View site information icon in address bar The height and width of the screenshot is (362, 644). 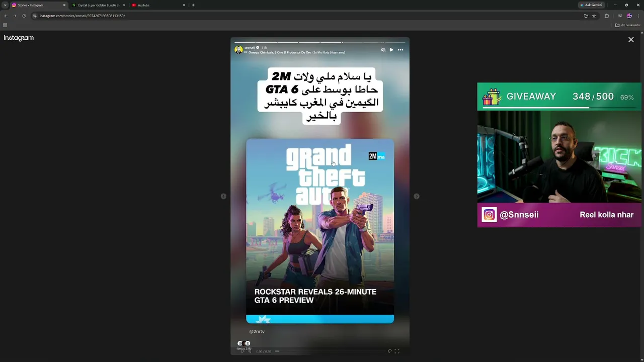tap(34, 16)
